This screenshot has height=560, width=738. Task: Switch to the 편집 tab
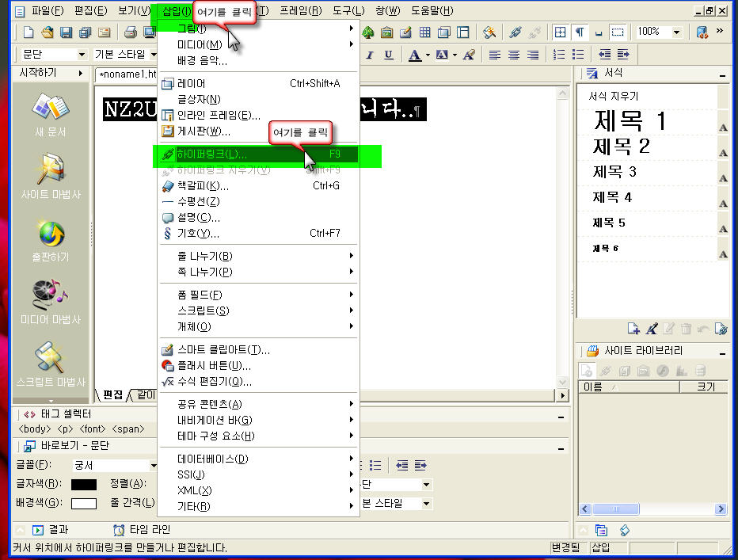113,394
